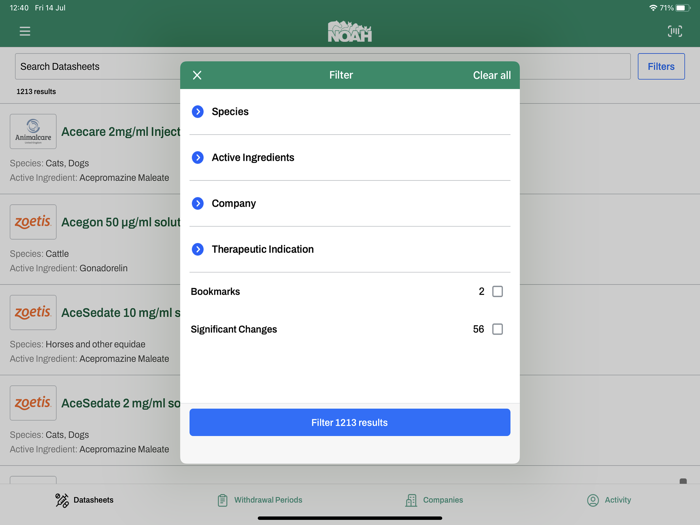Switch to the Activity tab
The image size is (700, 525).
(609, 500)
